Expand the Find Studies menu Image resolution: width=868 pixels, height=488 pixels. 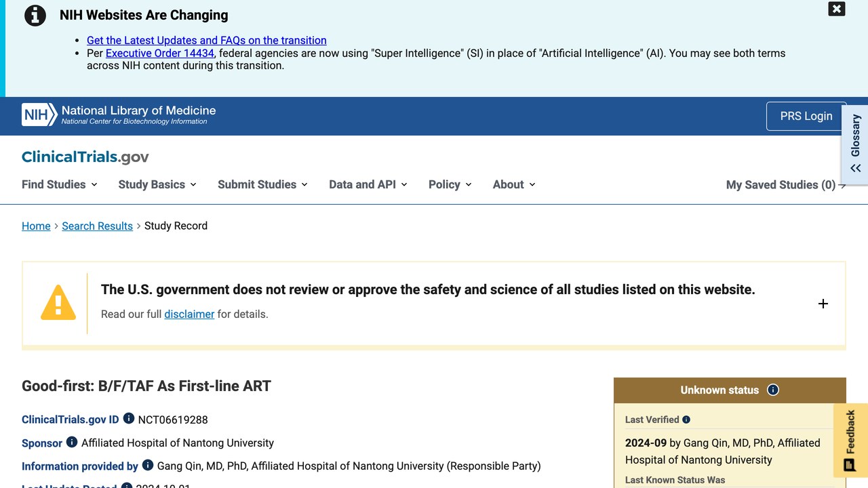pos(60,184)
